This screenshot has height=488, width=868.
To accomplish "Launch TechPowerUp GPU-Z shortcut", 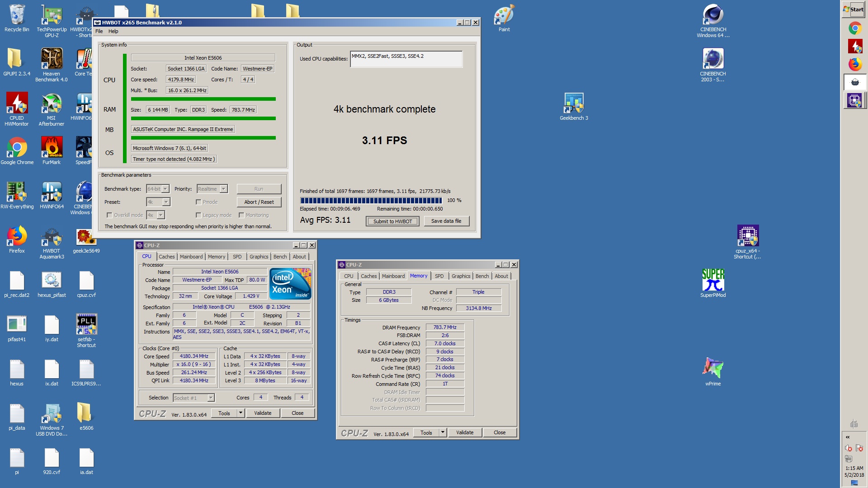I will (52, 21).
